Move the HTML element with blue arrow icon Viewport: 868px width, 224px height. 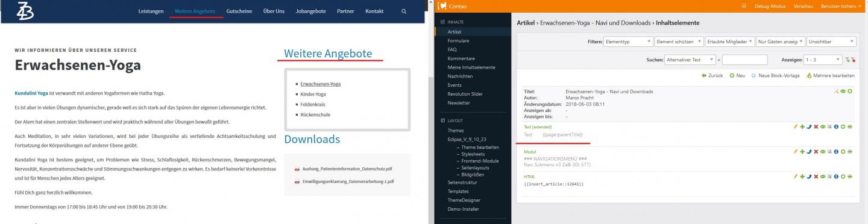(x=809, y=176)
